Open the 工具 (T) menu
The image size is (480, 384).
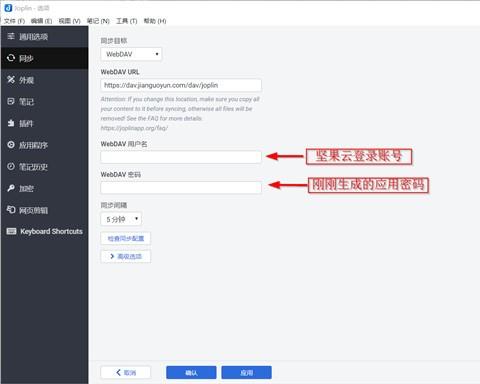[126, 21]
